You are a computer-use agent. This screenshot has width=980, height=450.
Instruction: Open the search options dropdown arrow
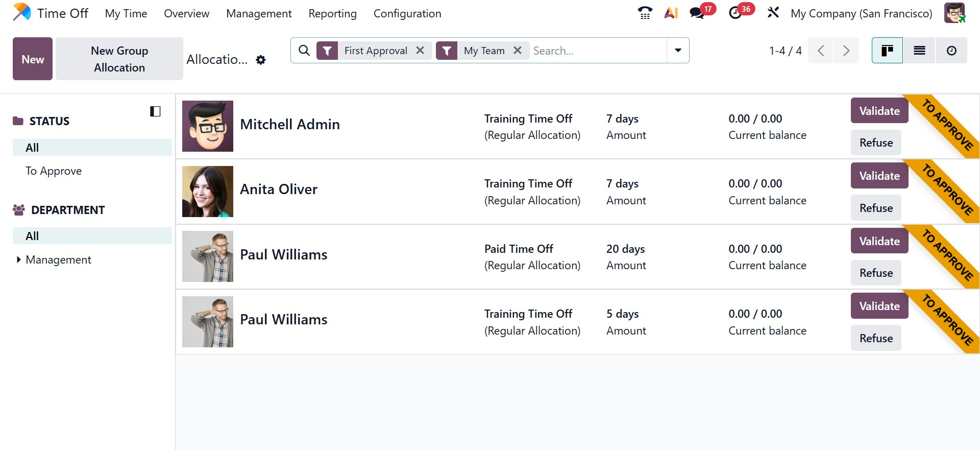pos(678,51)
